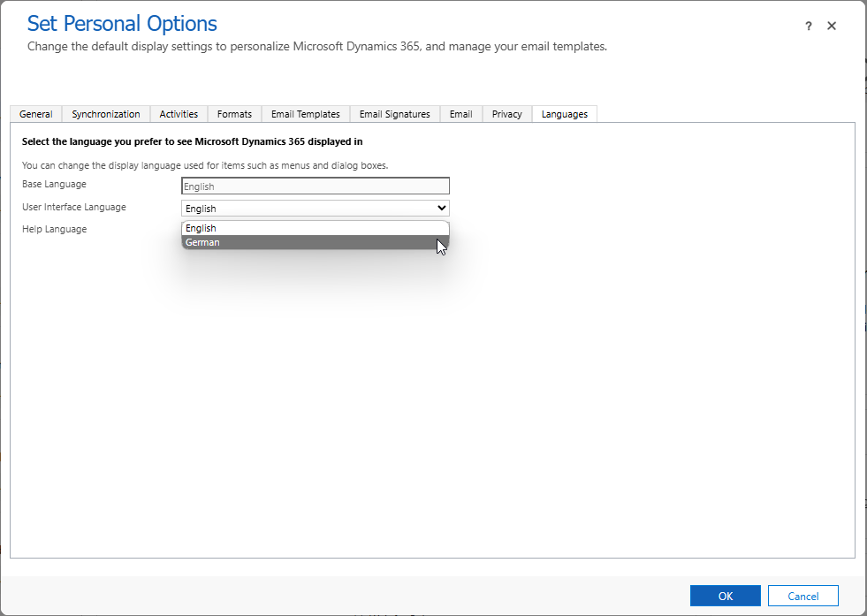Image resolution: width=867 pixels, height=616 pixels.
Task: Switch to the General tab
Action: tap(36, 114)
